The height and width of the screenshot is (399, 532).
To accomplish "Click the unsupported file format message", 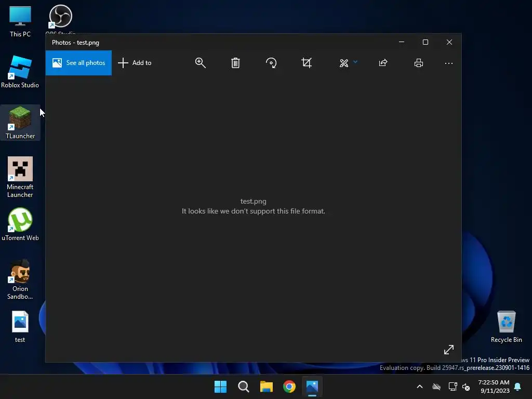I will 254,211.
